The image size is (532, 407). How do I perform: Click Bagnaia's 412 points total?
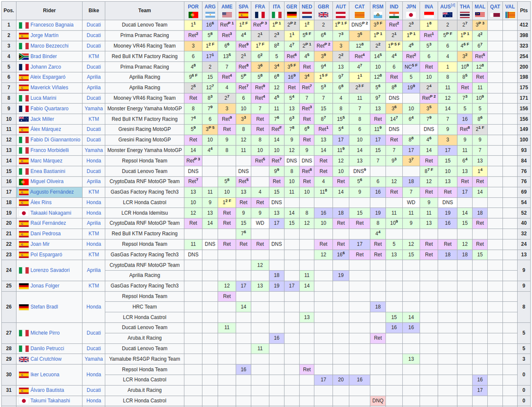tap(524, 25)
